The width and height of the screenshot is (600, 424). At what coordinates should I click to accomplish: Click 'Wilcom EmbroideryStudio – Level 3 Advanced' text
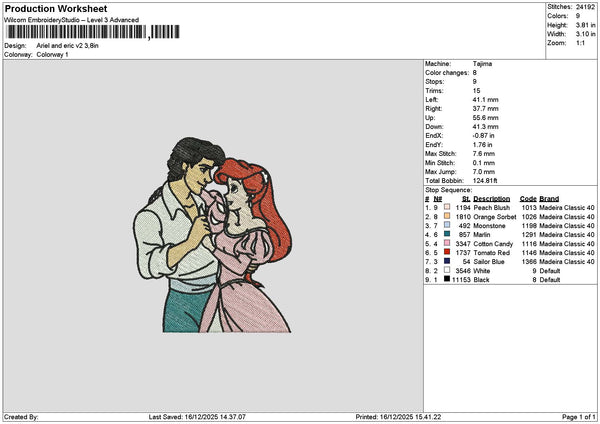tap(72, 20)
